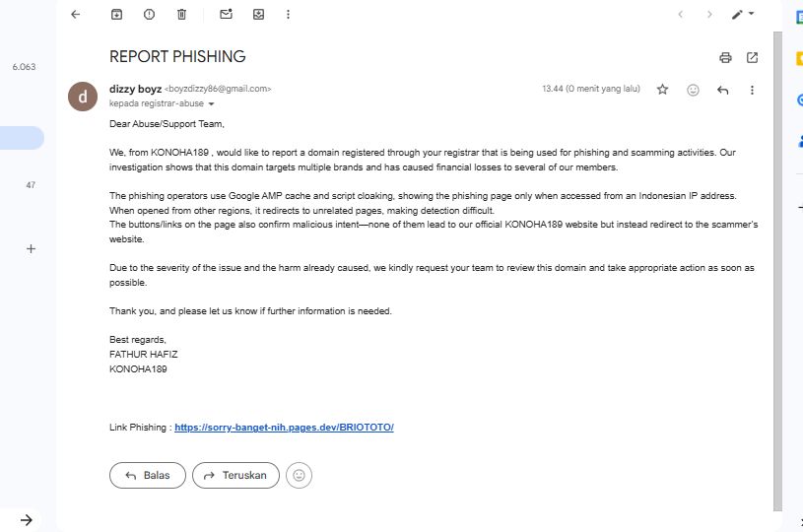The height and width of the screenshot is (532, 803).
Task: Go back to the inbox list
Action: tap(76, 15)
